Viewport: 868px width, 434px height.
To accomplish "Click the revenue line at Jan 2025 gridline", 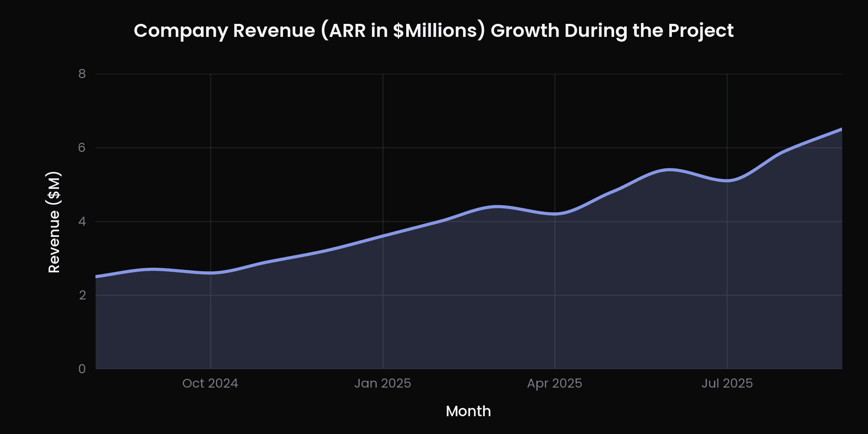I will click(x=383, y=236).
